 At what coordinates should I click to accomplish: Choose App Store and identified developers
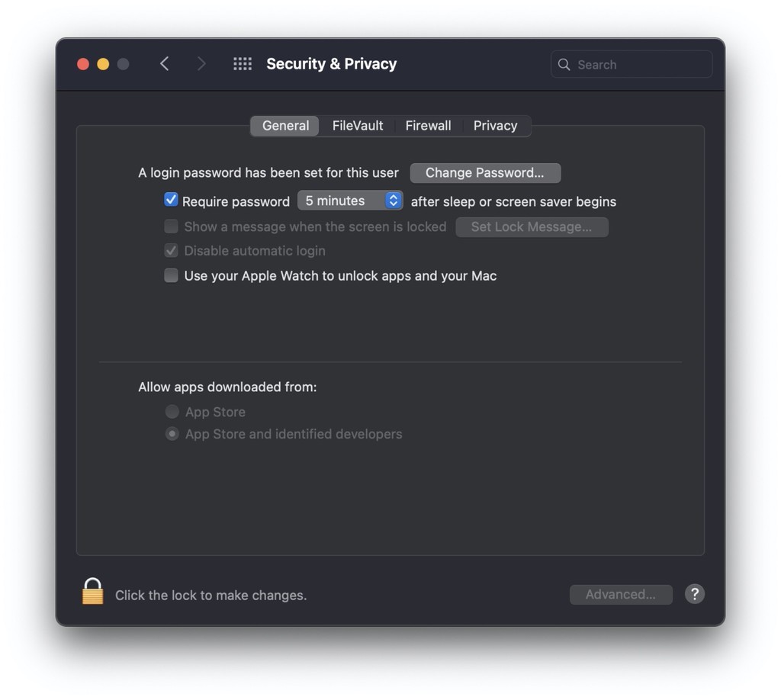172,434
